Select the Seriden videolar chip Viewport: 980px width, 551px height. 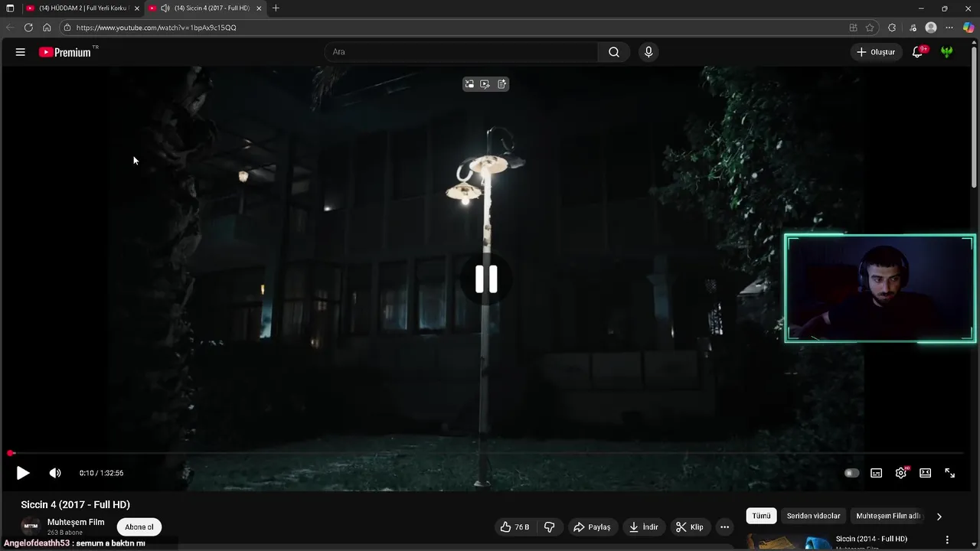(x=813, y=516)
